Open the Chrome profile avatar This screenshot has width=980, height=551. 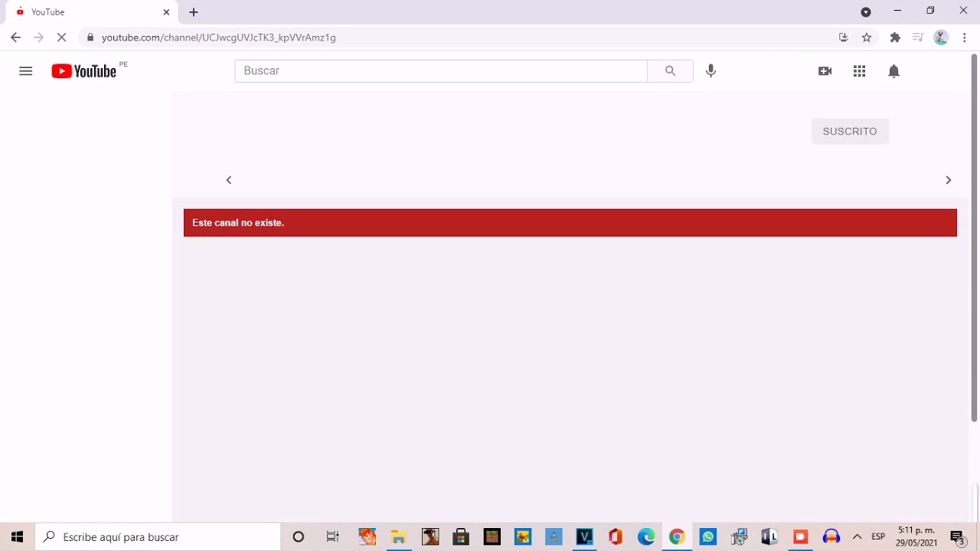(941, 37)
